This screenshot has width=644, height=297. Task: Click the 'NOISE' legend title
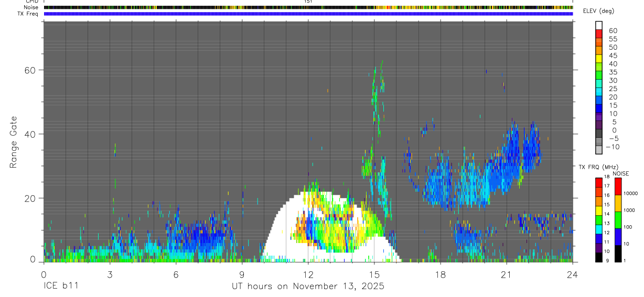tap(620, 173)
